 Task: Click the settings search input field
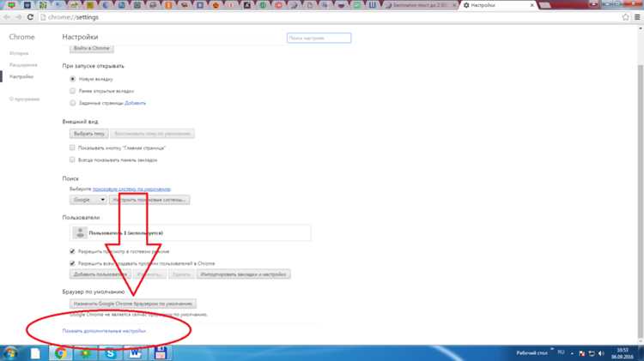pyautogui.click(x=319, y=38)
